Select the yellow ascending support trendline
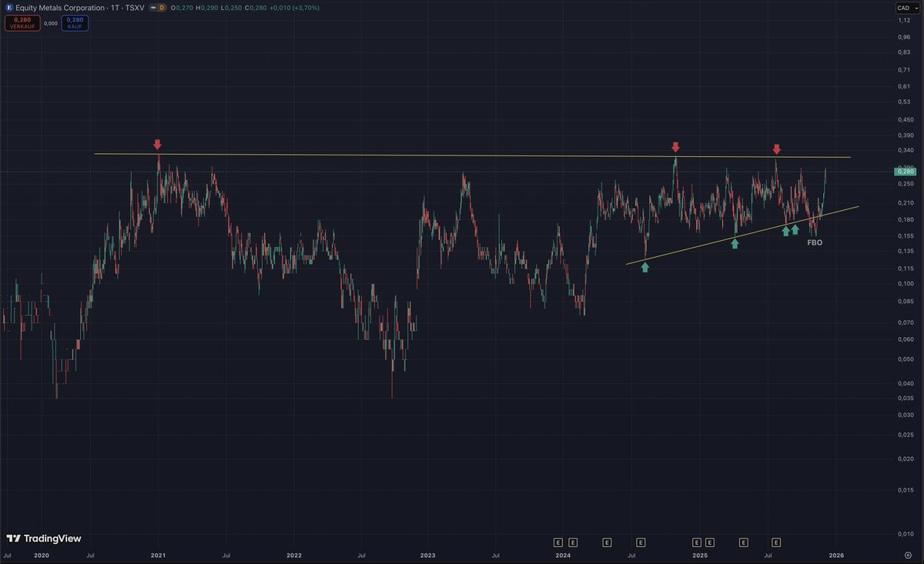Image resolution: width=924 pixels, height=564 pixels. pyautogui.click(x=742, y=235)
